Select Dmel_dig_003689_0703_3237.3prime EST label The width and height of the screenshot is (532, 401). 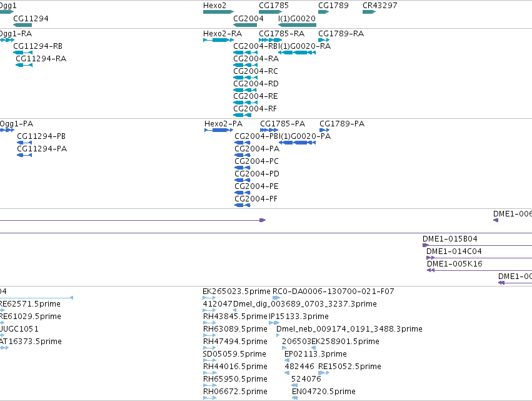tap(305, 304)
